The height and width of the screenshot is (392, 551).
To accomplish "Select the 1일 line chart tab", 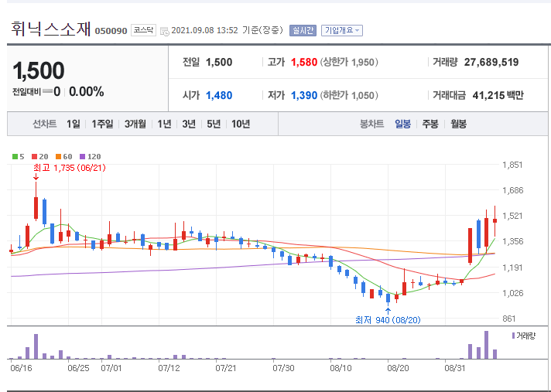I will tap(74, 124).
